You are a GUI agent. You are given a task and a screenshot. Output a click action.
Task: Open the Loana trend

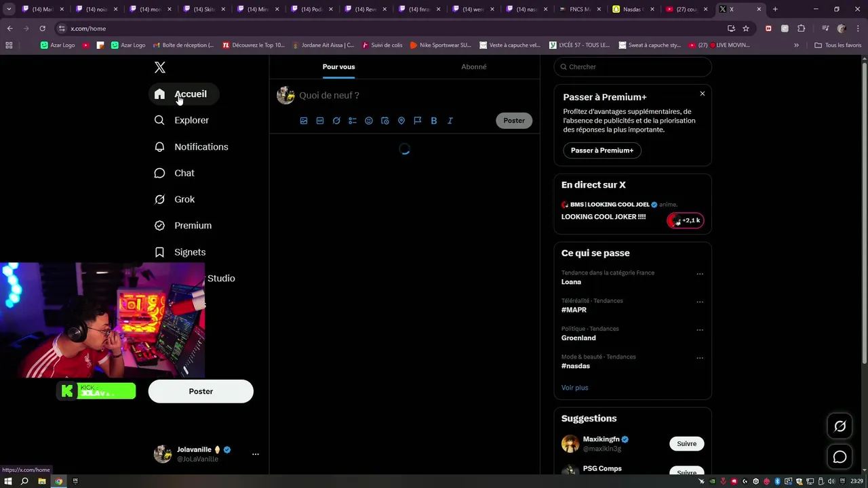click(x=571, y=282)
